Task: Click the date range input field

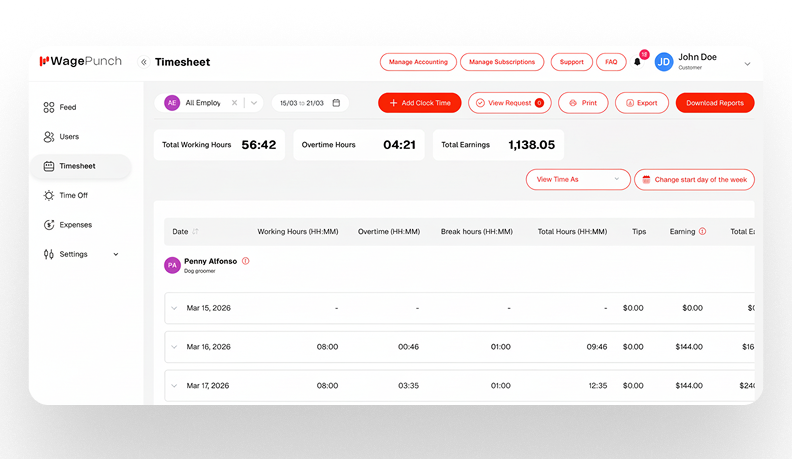Action: tap(303, 103)
